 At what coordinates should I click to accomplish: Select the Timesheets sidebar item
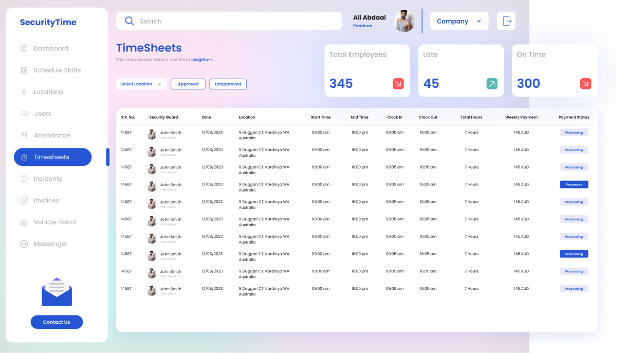tap(52, 157)
